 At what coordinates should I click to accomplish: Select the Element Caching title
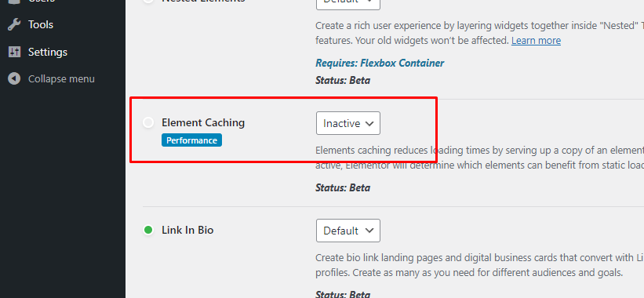click(x=203, y=123)
